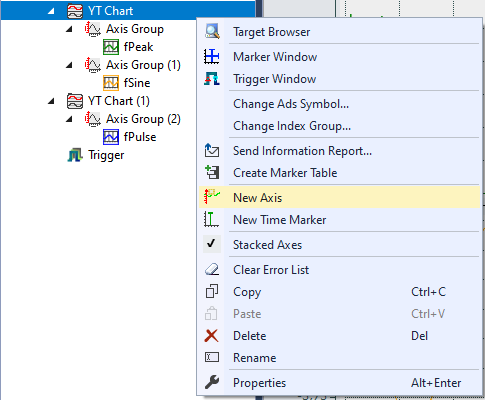Select Stacked Axes menu entry text

click(x=267, y=245)
